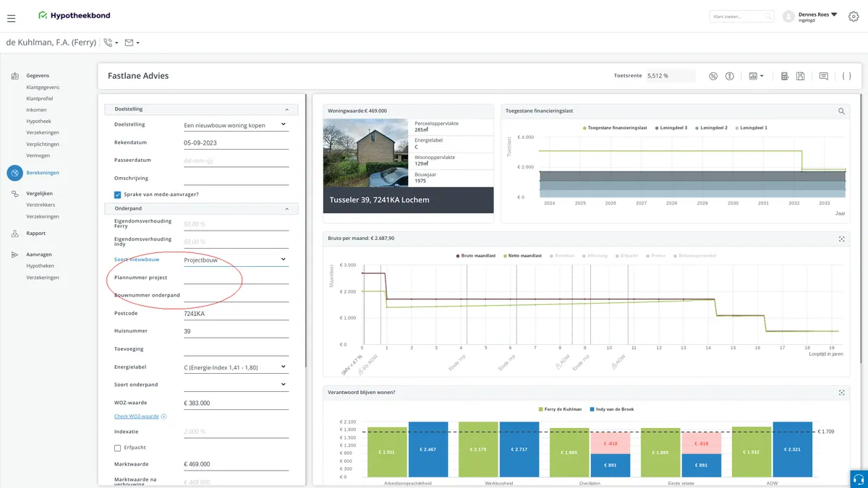This screenshot has height=488, width=868.
Task: Open the phone contact options
Action: [x=111, y=43]
